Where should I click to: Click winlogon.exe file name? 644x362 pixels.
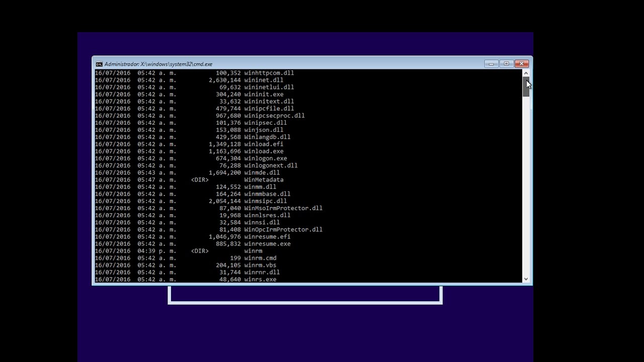click(x=266, y=158)
